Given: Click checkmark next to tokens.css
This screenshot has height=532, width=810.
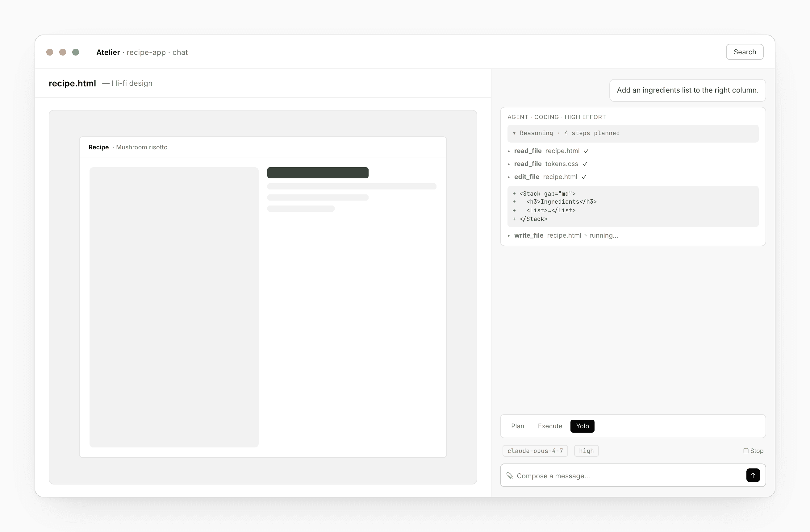Looking at the screenshot, I should tap(585, 164).
